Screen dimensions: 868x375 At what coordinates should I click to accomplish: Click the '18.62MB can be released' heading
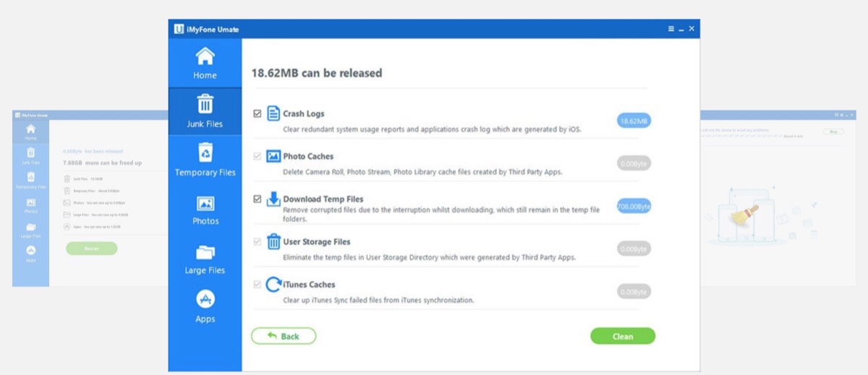tap(316, 73)
